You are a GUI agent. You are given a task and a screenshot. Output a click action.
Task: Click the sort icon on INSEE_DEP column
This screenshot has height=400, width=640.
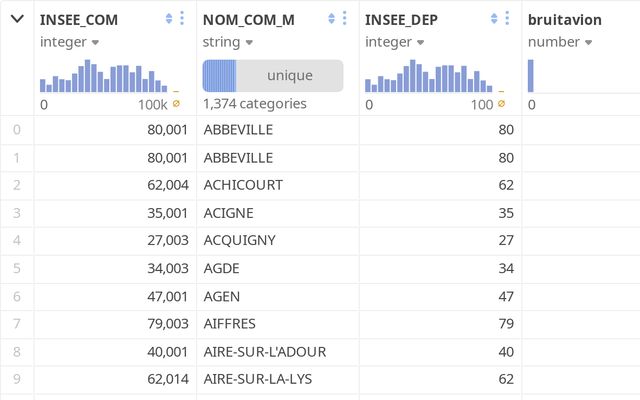(494, 19)
